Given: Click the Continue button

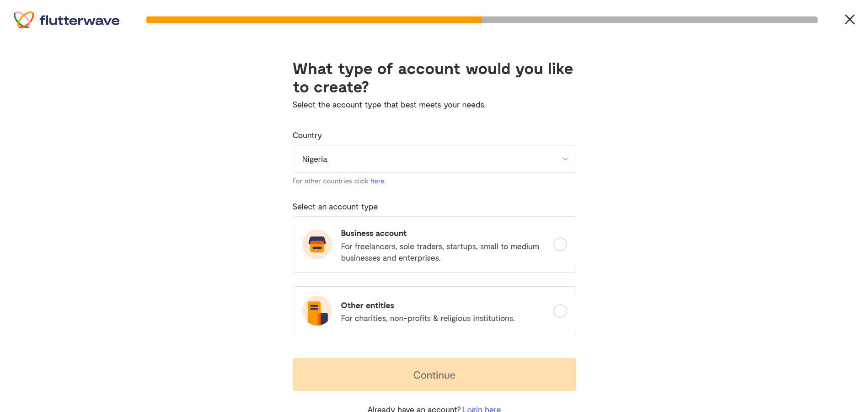Looking at the screenshot, I should tap(434, 375).
